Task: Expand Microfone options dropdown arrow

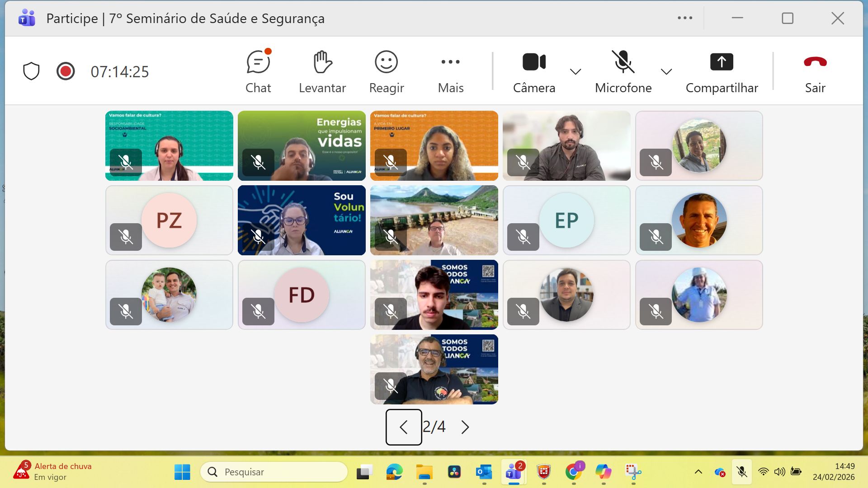Action: (x=666, y=72)
